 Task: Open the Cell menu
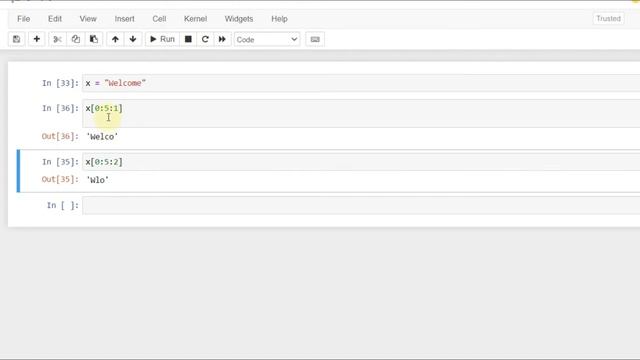coord(159,19)
